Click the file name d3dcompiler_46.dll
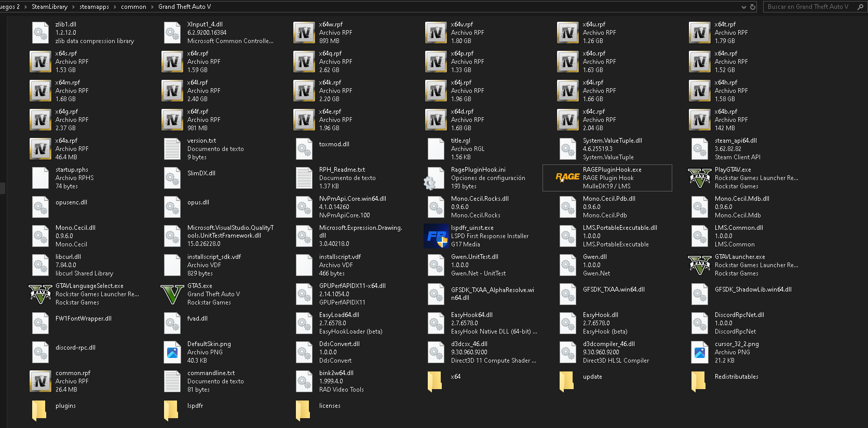 pyautogui.click(x=608, y=344)
